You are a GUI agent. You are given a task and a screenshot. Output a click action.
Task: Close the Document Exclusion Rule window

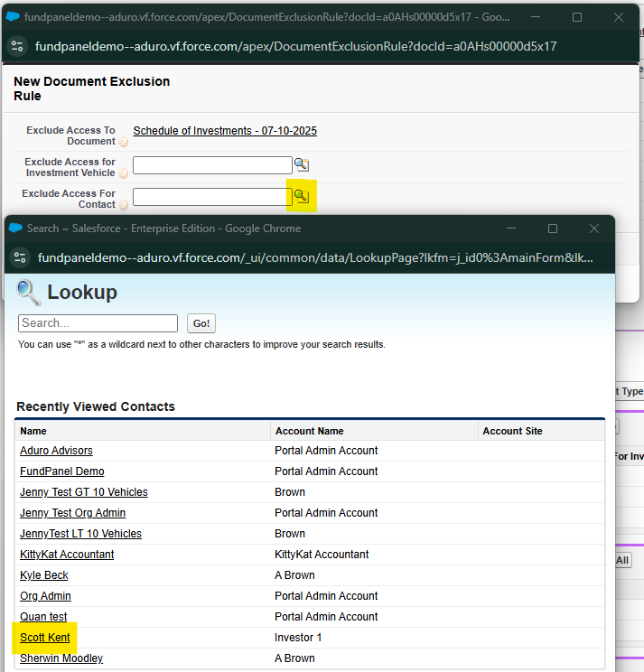(619, 17)
